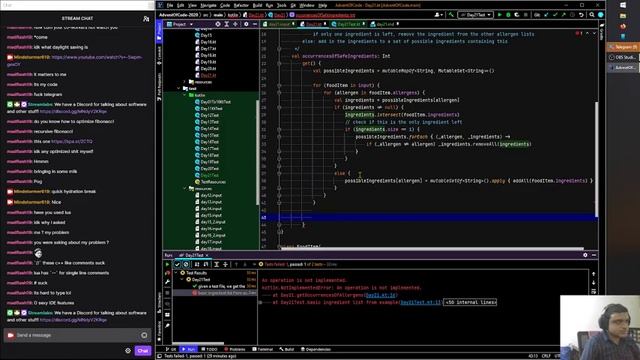Click Run with Coverage icon

[517, 15]
